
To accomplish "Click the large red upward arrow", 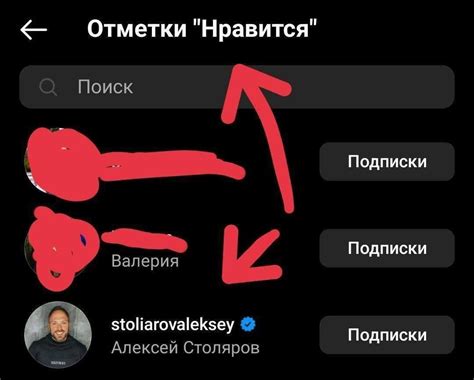I will (257, 137).
